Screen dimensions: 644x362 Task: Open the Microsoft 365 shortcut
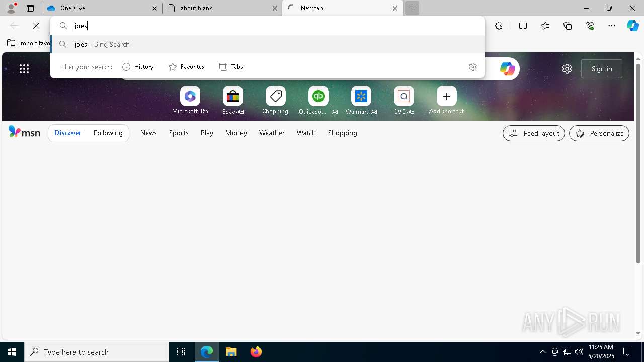tap(190, 101)
